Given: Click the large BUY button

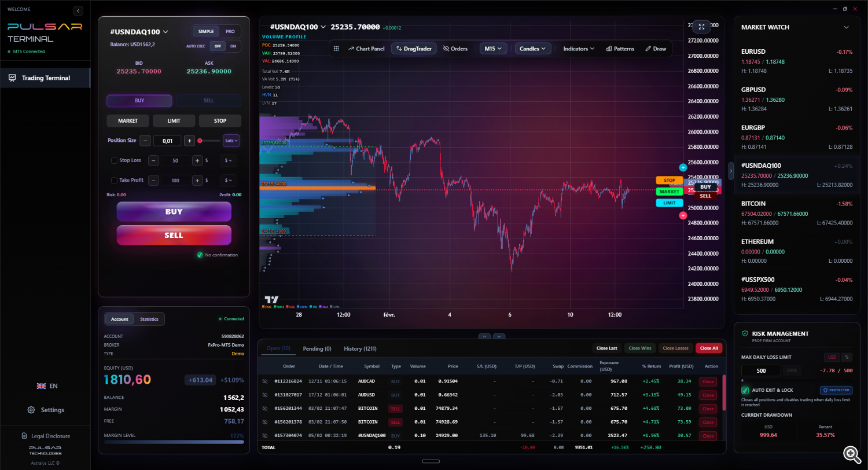Looking at the screenshot, I should click(174, 212).
